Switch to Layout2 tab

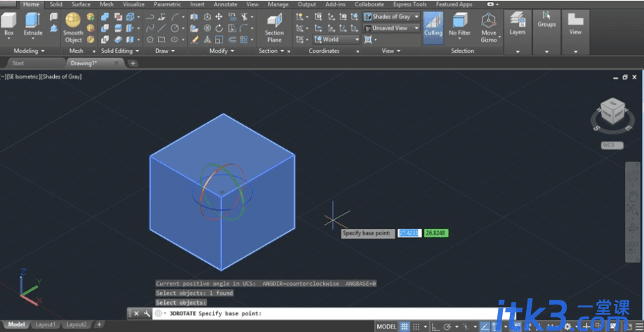click(x=77, y=324)
